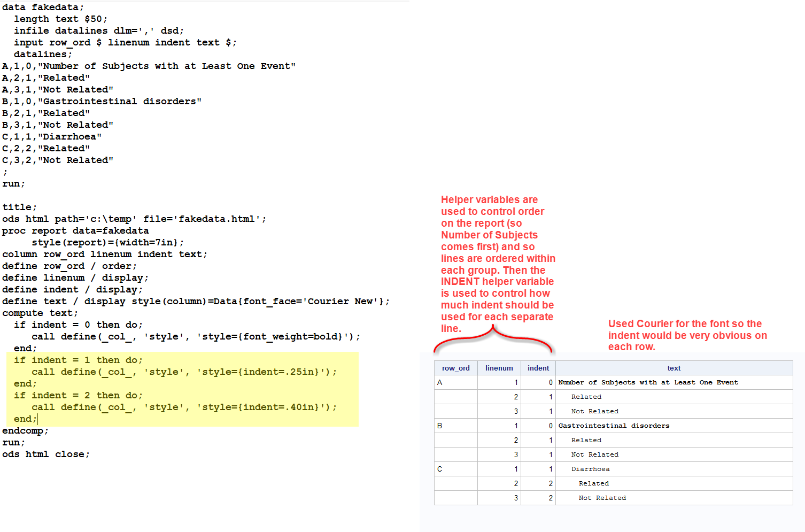Click the linenum column header
Screen dimensions: 805x532
(x=499, y=368)
